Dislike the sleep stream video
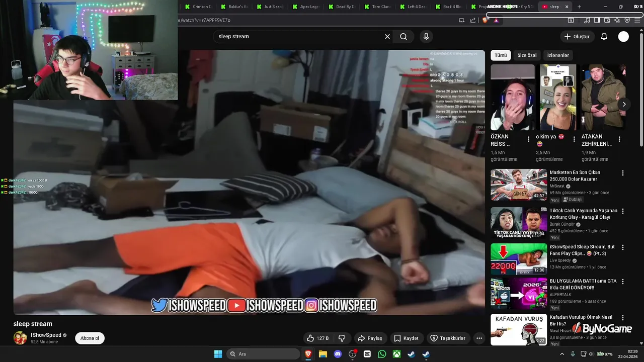Image resolution: width=644 pixels, height=362 pixels. (x=342, y=338)
